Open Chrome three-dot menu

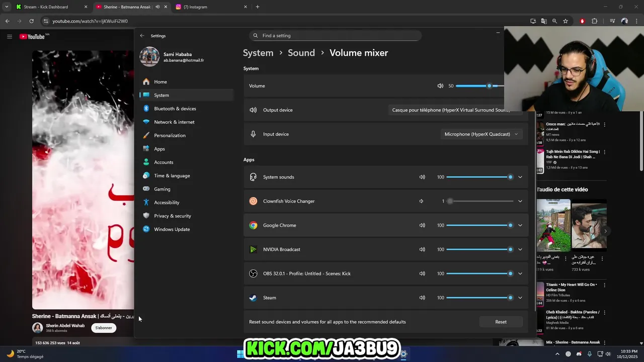click(x=636, y=21)
